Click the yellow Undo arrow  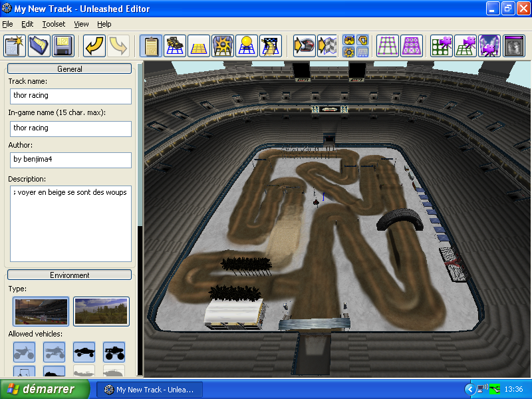pos(94,46)
